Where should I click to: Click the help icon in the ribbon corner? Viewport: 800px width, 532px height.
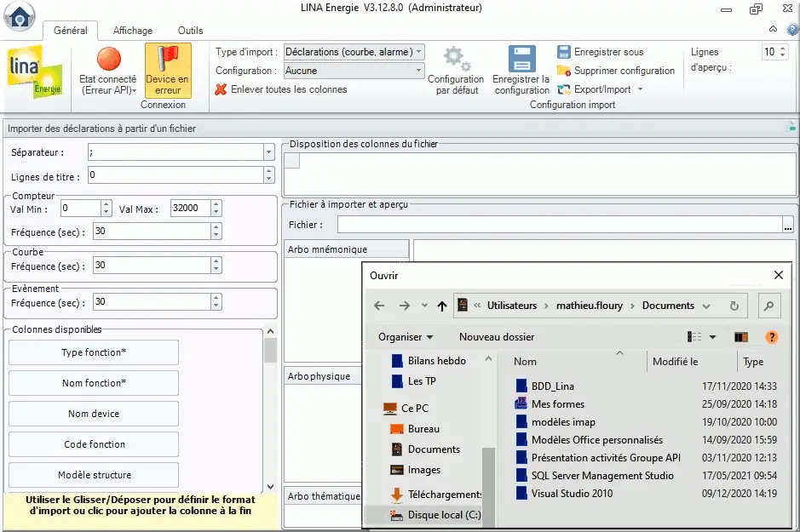[793, 30]
